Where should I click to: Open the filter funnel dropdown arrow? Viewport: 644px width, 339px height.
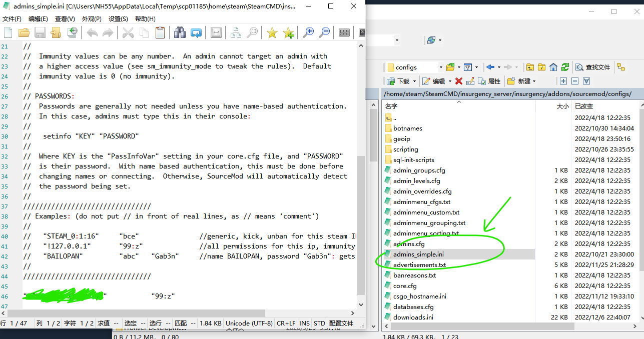pyautogui.click(x=476, y=67)
